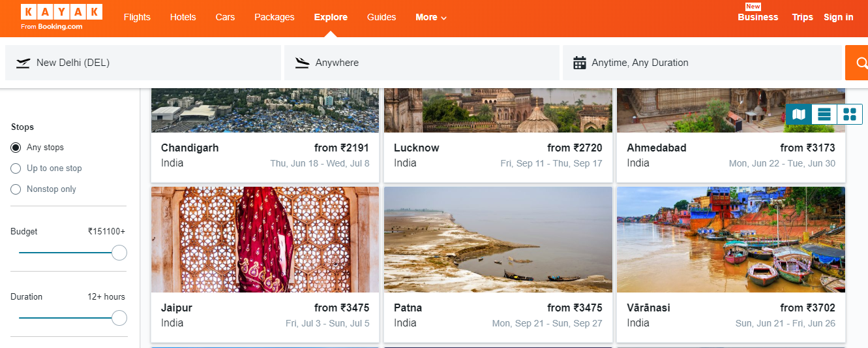Click Lucknow price from ₹2720
Image resolution: width=868 pixels, height=348 pixels.
point(575,148)
